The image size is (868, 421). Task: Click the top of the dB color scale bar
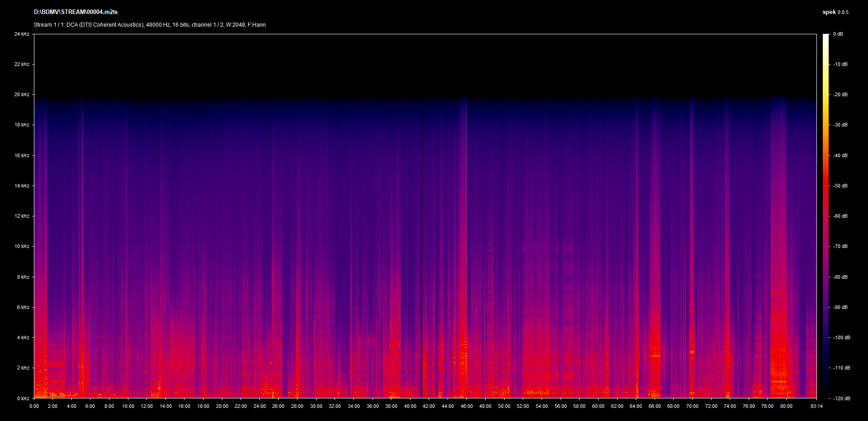[x=826, y=36]
